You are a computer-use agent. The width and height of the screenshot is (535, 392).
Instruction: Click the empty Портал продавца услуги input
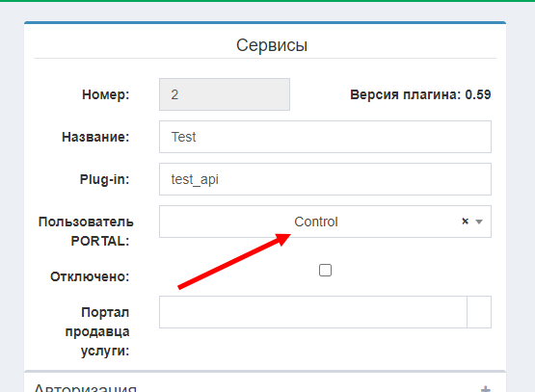tap(313, 312)
